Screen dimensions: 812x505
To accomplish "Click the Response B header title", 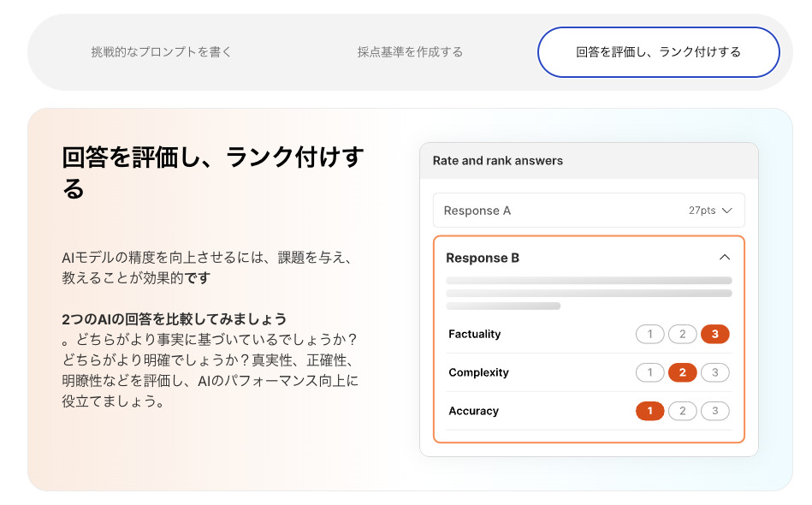I will click(x=483, y=258).
